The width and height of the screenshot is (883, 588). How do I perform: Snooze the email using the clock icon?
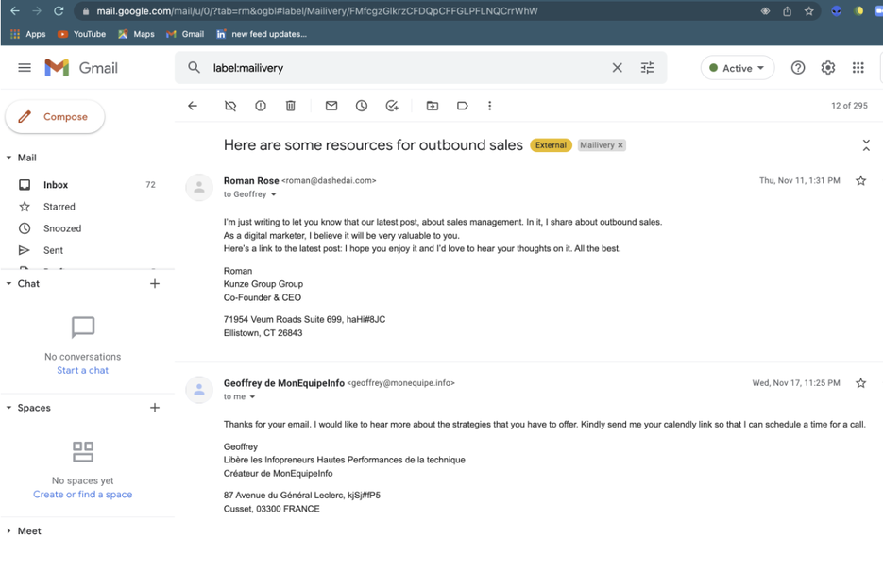pos(362,106)
